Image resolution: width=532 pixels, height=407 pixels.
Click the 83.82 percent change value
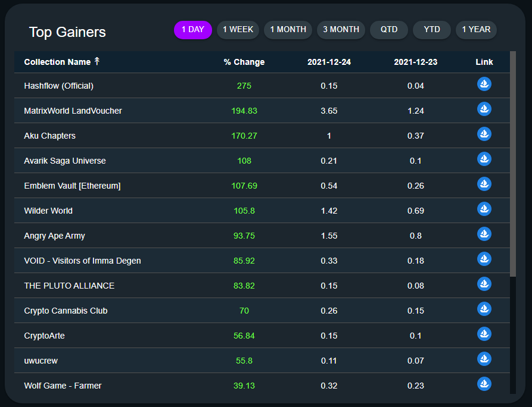pyautogui.click(x=244, y=286)
